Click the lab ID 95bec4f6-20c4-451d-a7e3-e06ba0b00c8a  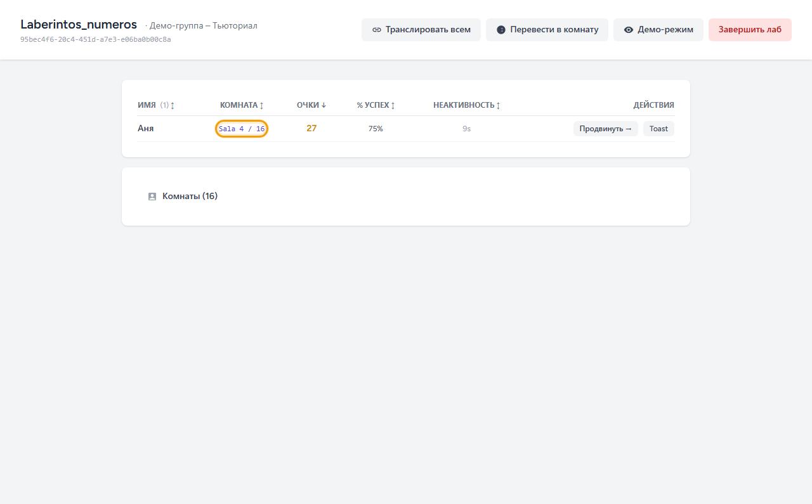96,39
